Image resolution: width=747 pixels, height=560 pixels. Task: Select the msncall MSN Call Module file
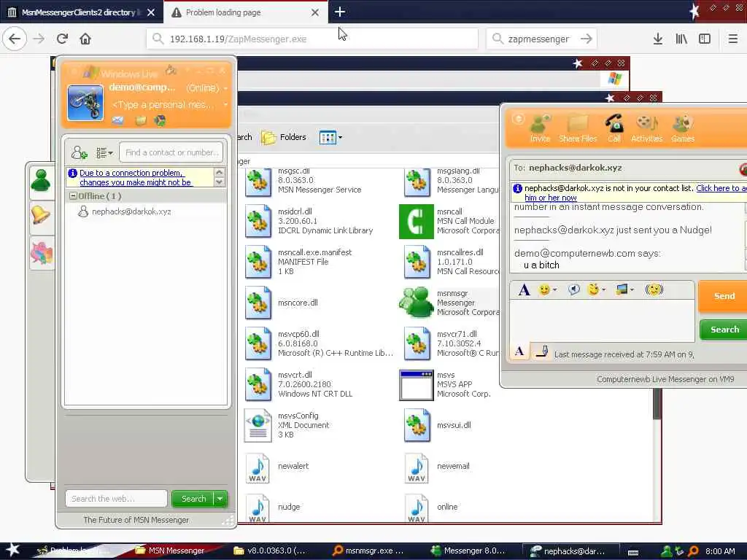click(x=448, y=221)
